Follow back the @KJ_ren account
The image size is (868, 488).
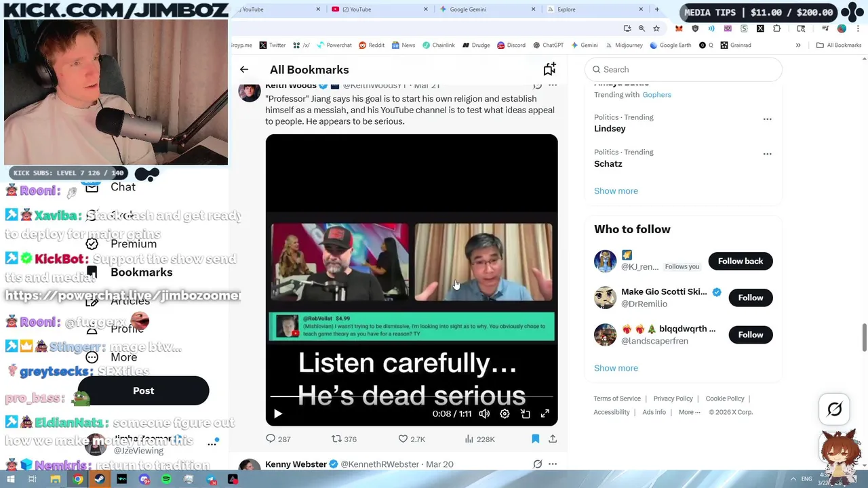(x=741, y=261)
